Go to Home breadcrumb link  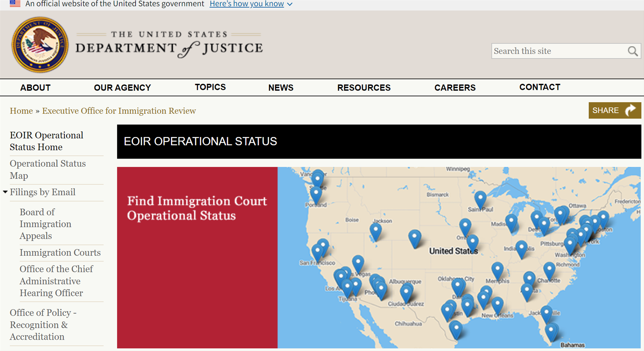tap(21, 111)
